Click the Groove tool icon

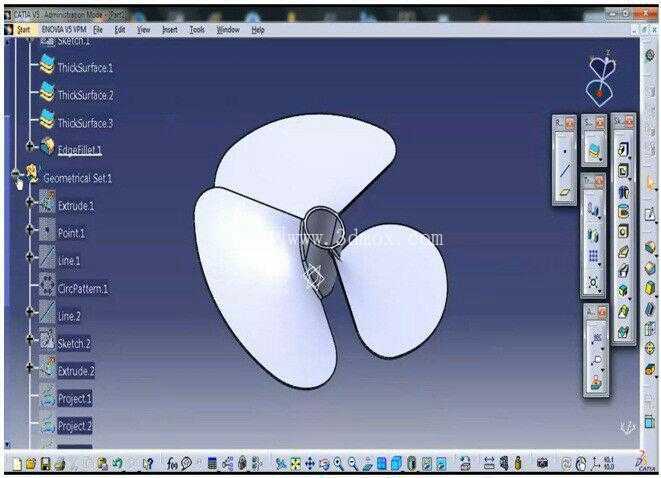click(x=623, y=211)
